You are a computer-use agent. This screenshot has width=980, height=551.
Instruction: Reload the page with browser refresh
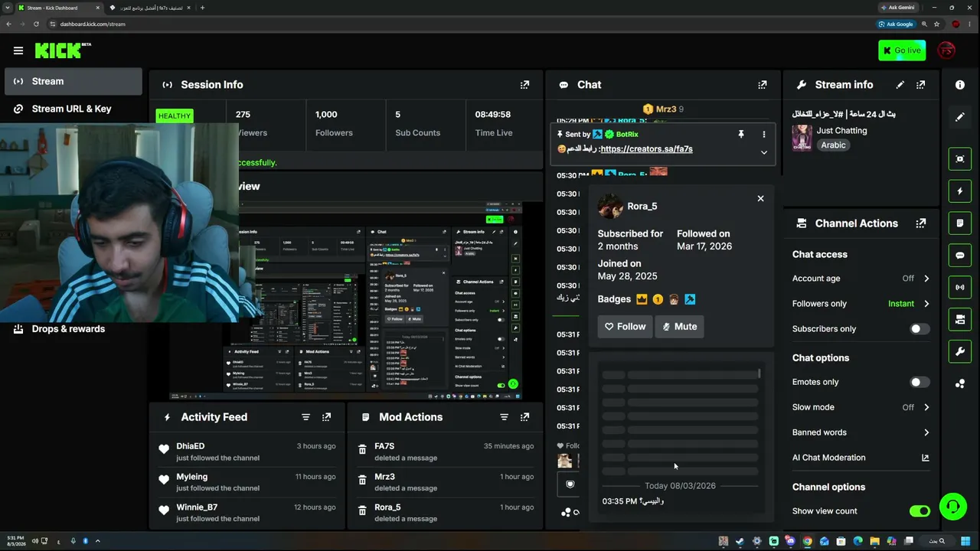pos(36,24)
